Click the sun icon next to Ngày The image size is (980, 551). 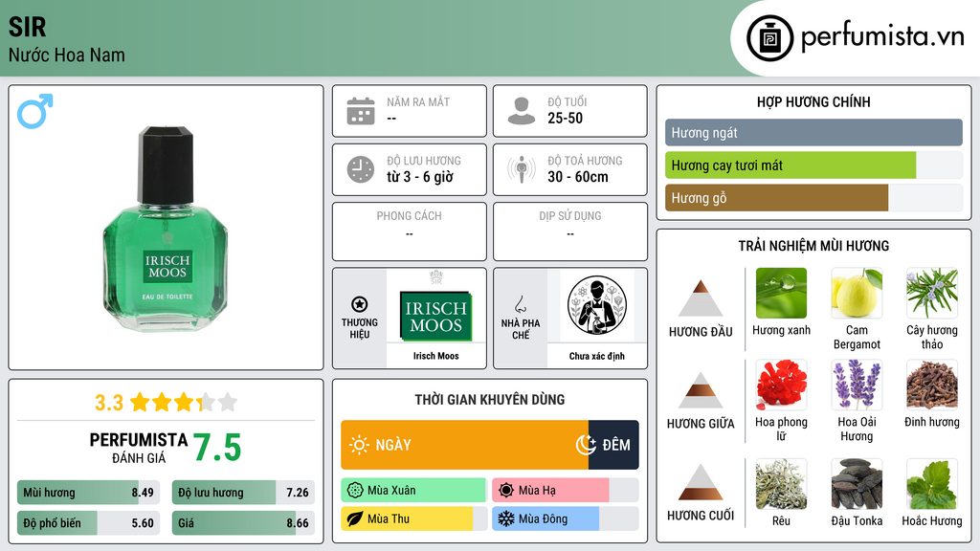359,445
